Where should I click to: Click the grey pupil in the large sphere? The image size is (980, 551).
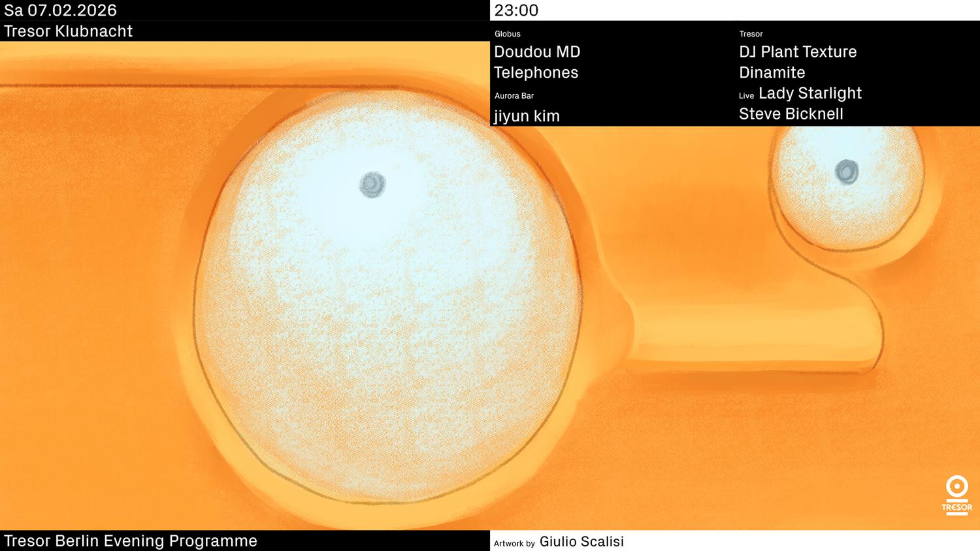(372, 185)
